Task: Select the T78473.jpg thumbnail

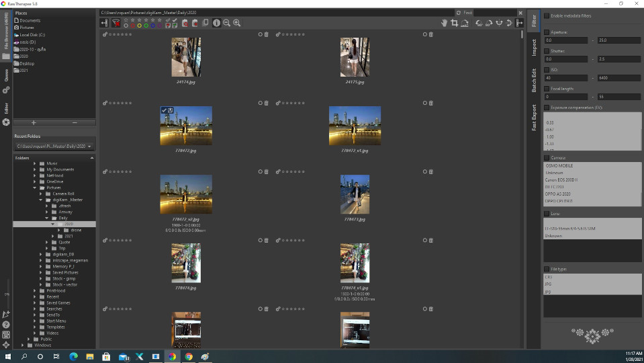Action: pyautogui.click(x=355, y=194)
